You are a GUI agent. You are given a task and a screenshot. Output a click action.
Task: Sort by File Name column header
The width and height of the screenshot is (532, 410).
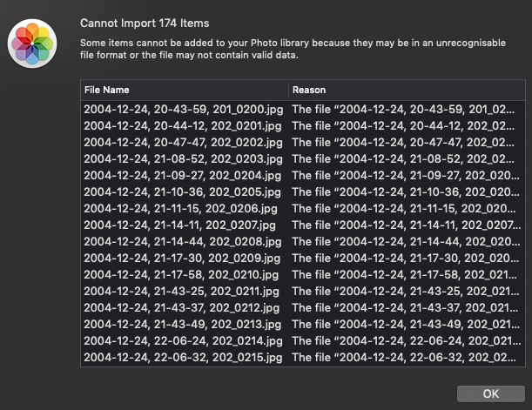pyautogui.click(x=183, y=90)
